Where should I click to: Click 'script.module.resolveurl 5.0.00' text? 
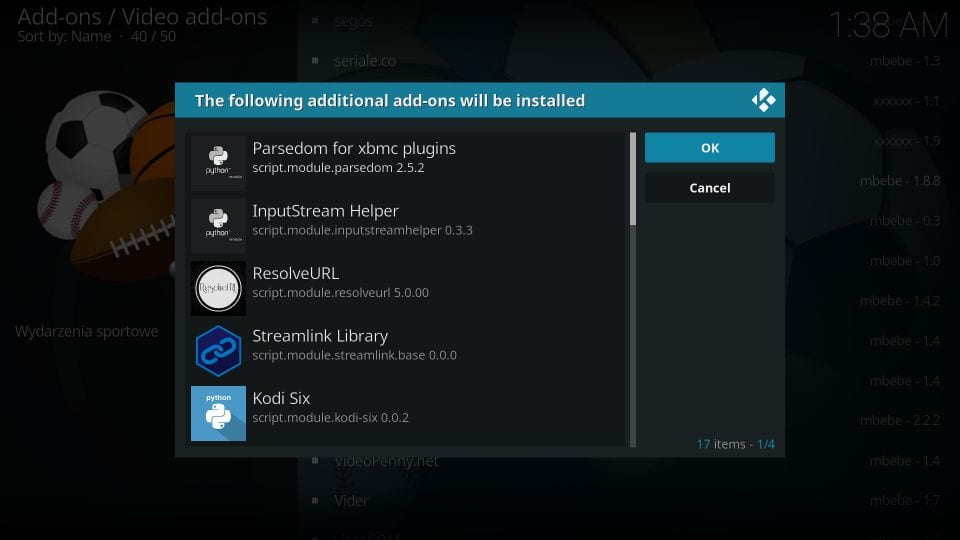coord(340,293)
